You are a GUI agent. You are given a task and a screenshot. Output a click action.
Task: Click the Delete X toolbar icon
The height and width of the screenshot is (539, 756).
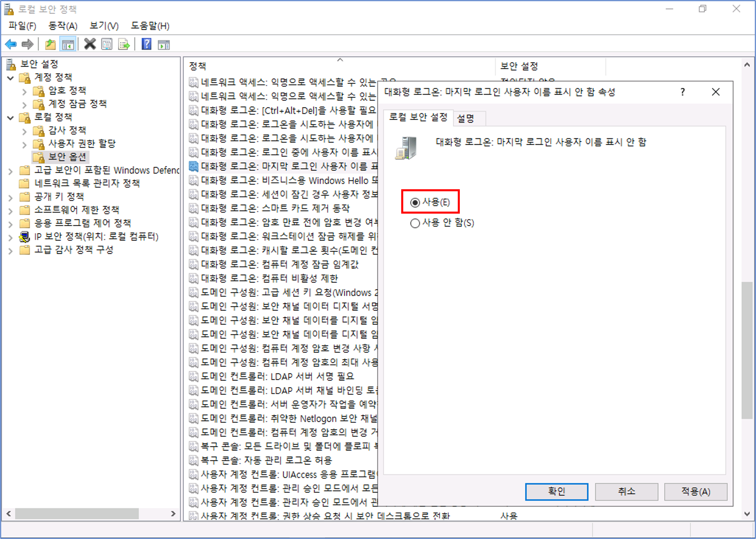pos(90,44)
